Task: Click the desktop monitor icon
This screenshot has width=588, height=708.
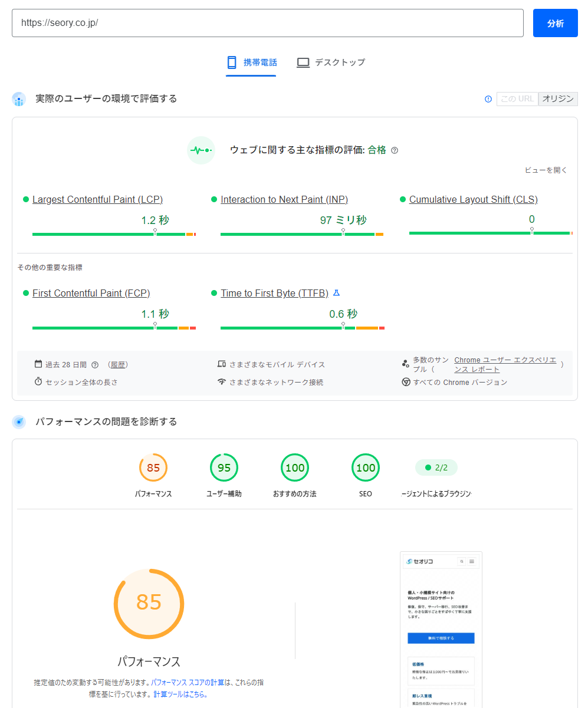Action: point(303,62)
